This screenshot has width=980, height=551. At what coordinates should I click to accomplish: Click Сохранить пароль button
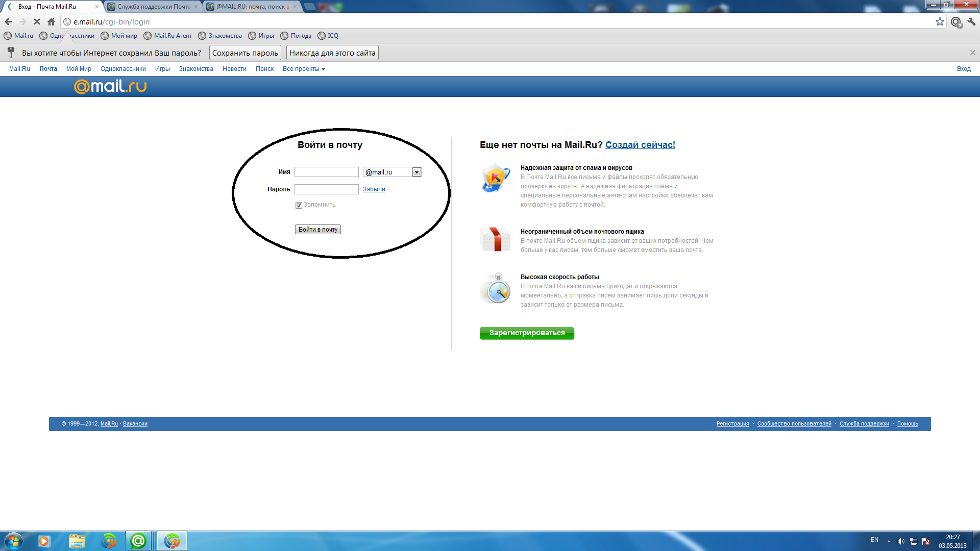[245, 53]
